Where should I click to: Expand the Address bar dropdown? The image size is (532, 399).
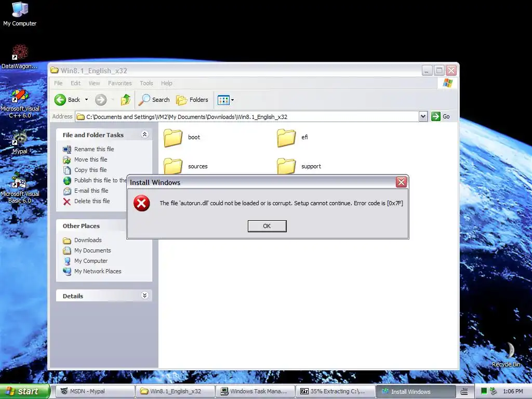(x=423, y=117)
